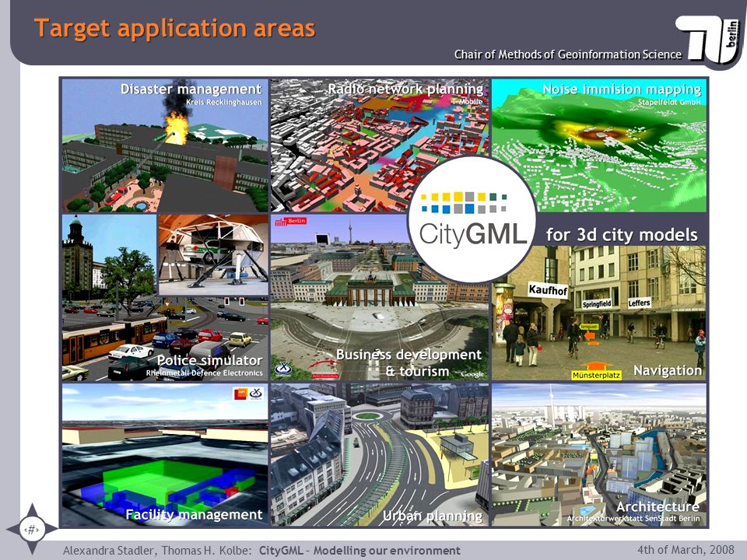This screenshot has height=560, width=747.
Task: Click the red Berlin logo on Brandenburg Gate image
Action: click(290, 221)
